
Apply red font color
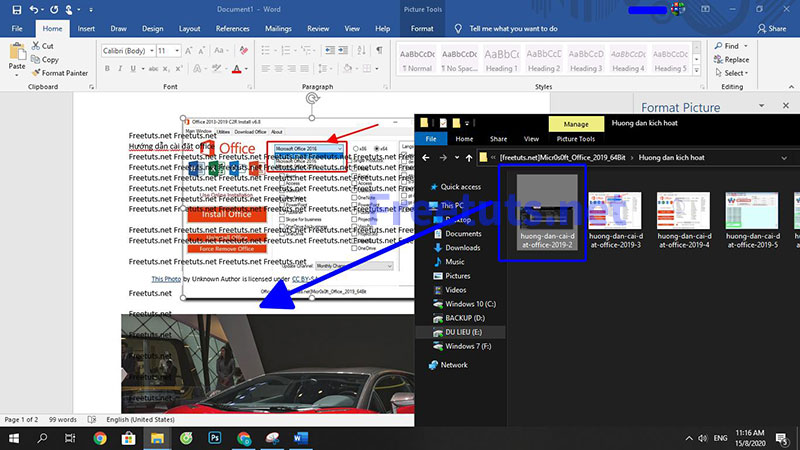[x=236, y=68]
